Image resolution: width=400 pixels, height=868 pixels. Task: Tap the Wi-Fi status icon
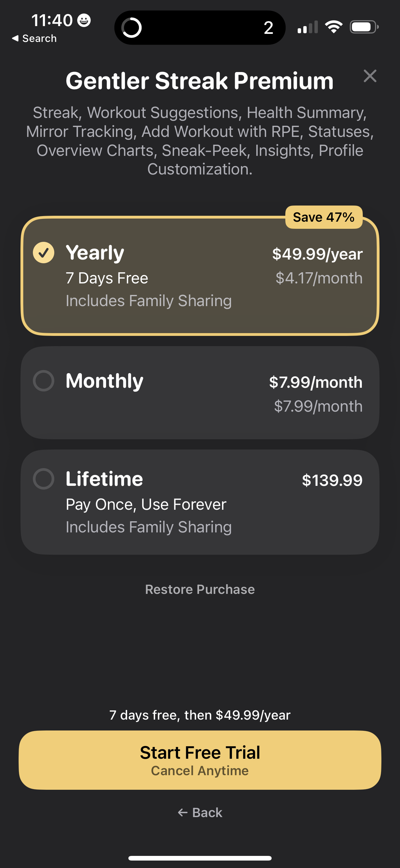click(x=334, y=27)
